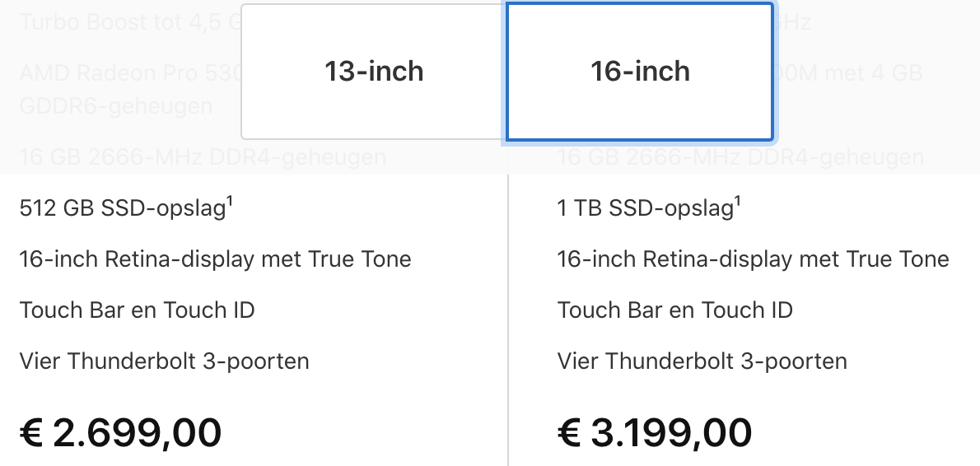Click the 512 GB SSD-opslag text

click(x=123, y=208)
